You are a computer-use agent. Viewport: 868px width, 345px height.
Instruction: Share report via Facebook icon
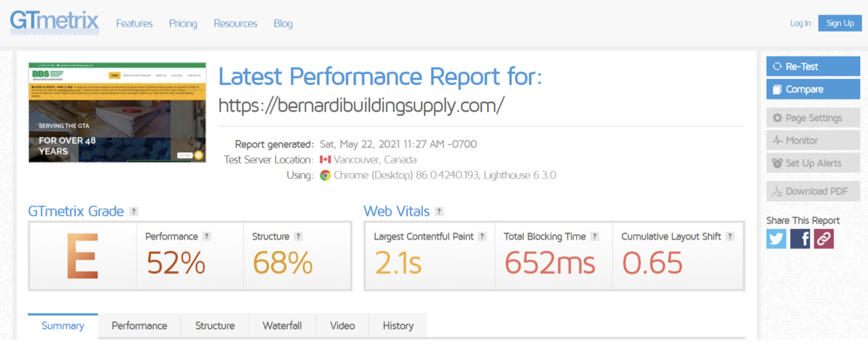(x=800, y=239)
